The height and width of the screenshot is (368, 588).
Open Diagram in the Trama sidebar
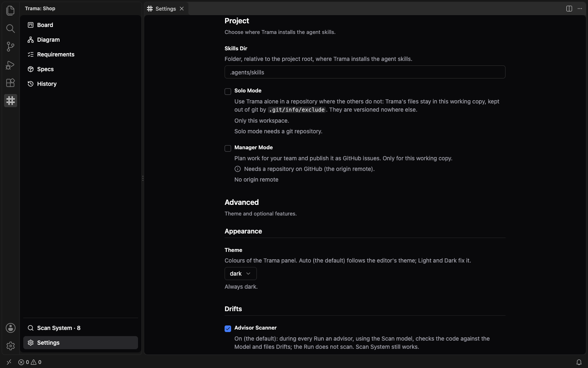pos(80,40)
